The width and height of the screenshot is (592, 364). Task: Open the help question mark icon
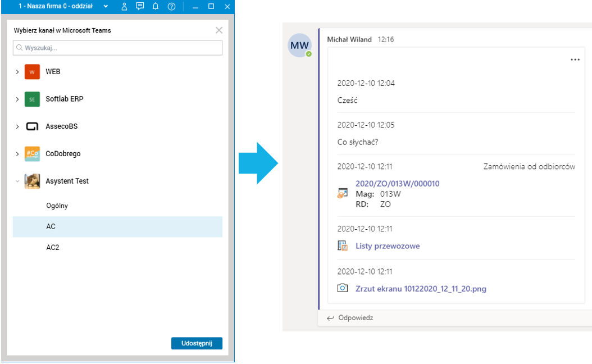tap(171, 6)
